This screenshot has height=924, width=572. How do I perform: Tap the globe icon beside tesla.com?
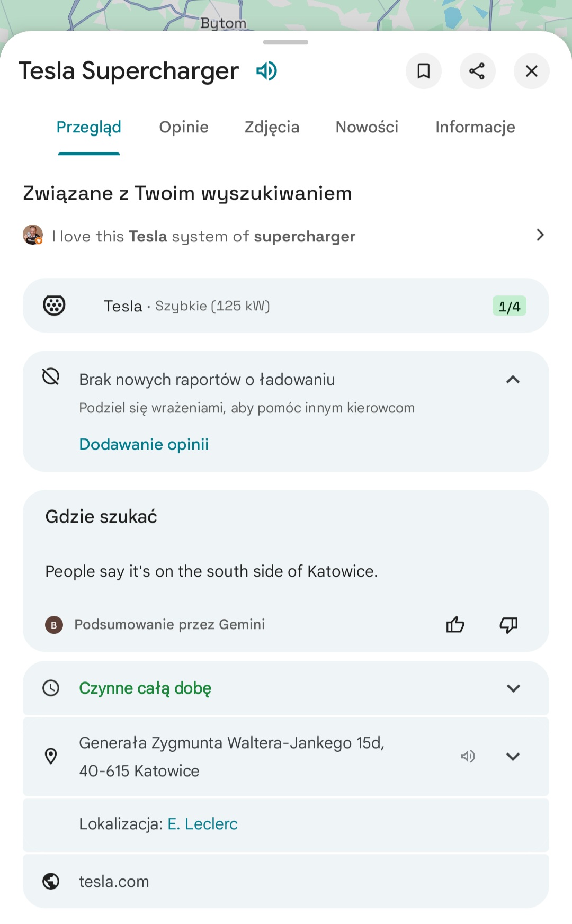[x=51, y=881]
